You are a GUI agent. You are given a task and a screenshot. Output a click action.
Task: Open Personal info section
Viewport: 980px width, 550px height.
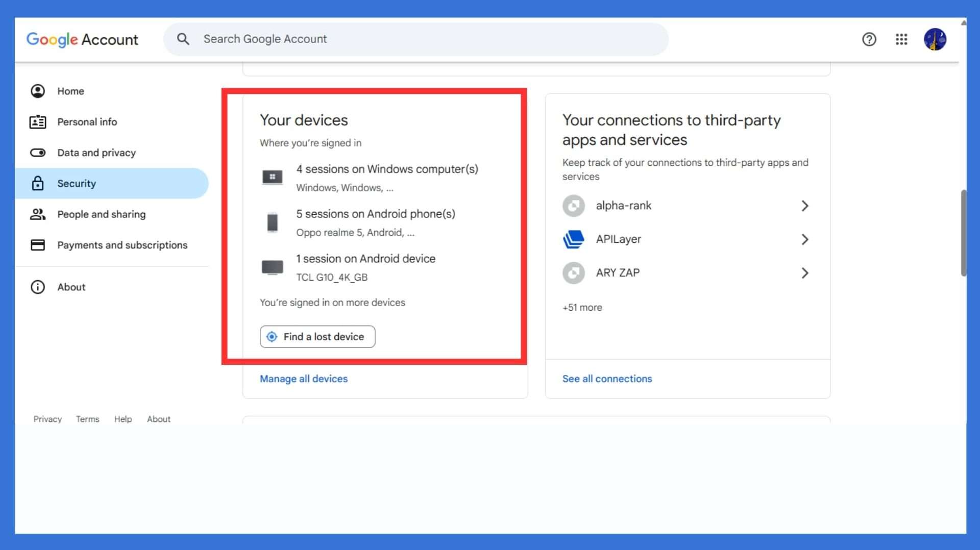[x=112, y=122]
